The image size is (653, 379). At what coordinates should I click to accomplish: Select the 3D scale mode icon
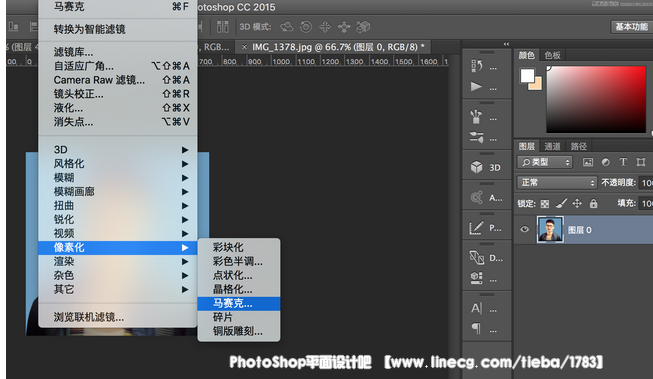coord(363,27)
